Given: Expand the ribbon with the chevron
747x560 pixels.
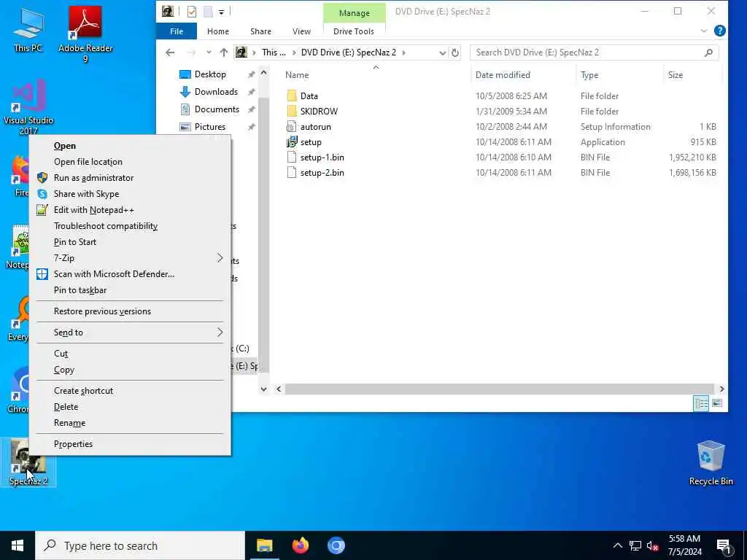Looking at the screenshot, I should 704,31.
